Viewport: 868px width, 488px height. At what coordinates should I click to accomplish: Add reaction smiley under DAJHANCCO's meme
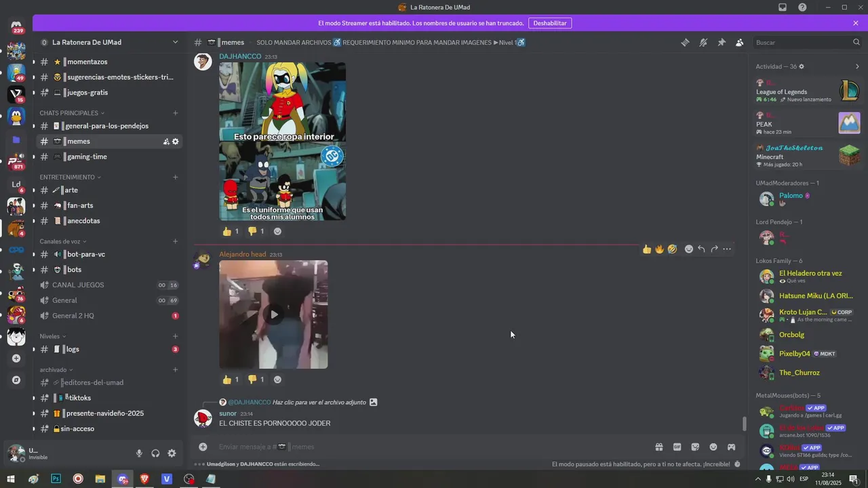(x=277, y=231)
